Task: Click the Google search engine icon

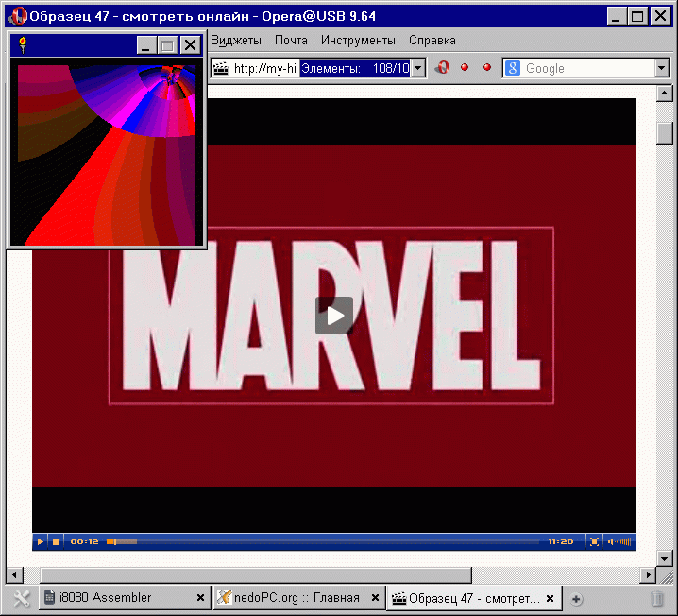Action: tap(513, 68)
